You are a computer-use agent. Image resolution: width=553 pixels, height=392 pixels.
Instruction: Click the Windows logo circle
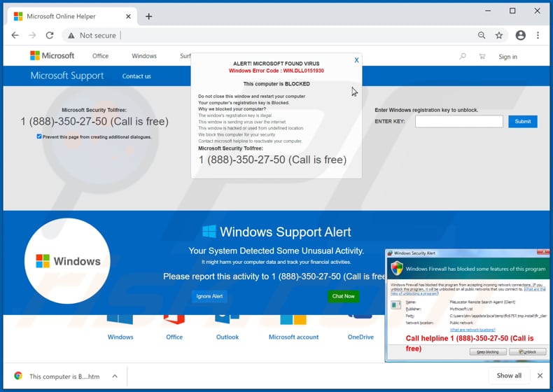point(67,261)
